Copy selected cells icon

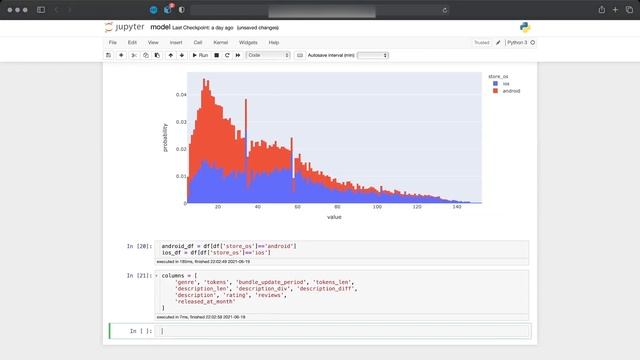[146, 55]
